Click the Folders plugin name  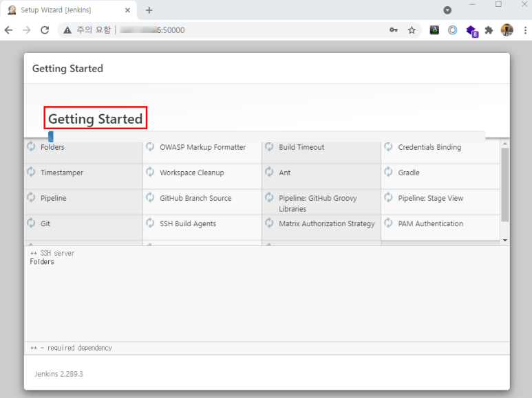coord(52,147)
